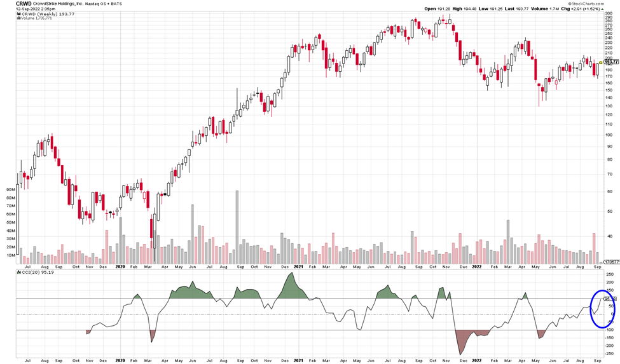
Task: Select the CCI(20) 95.19 indicator label
Action: coord(37,273)
